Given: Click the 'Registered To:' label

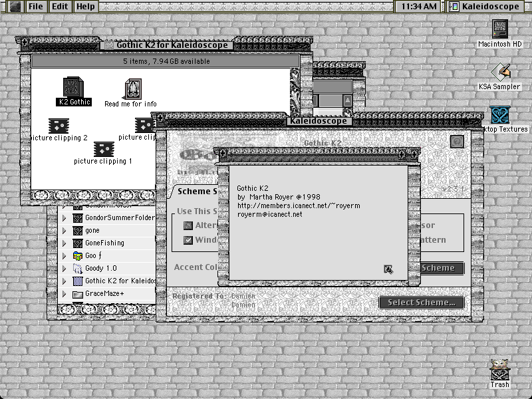Looking at the screenshot, I should pos(198,296).
